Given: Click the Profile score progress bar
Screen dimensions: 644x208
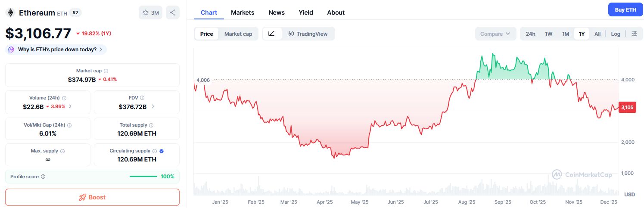Looking at the screenshot, I should 143,176.
